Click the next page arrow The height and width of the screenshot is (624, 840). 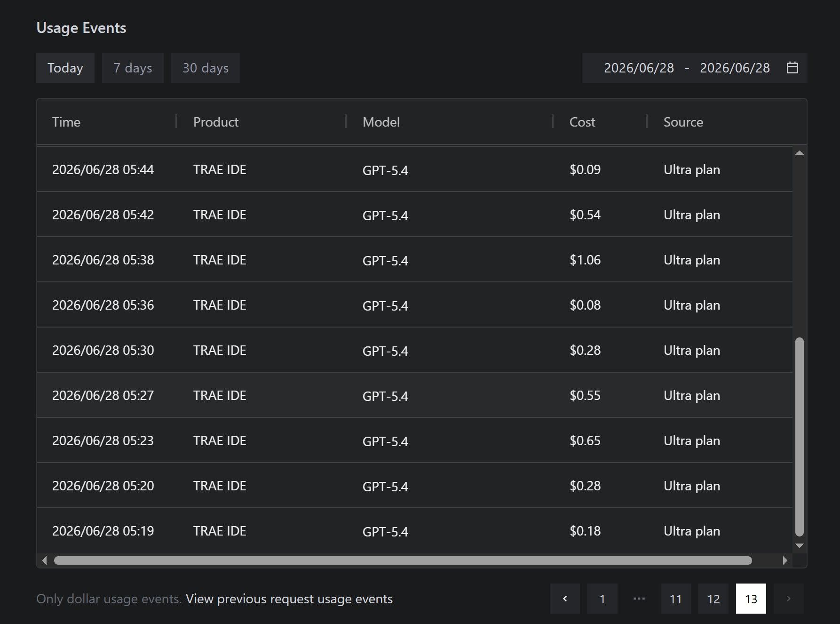coord(788,599)
